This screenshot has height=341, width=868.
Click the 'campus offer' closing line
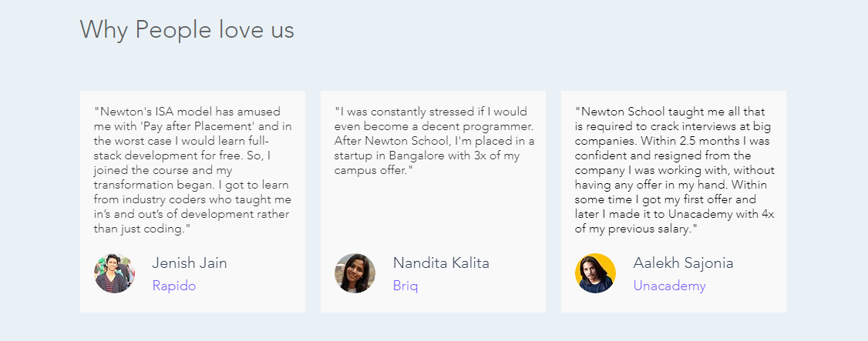(x=374, y=170)
